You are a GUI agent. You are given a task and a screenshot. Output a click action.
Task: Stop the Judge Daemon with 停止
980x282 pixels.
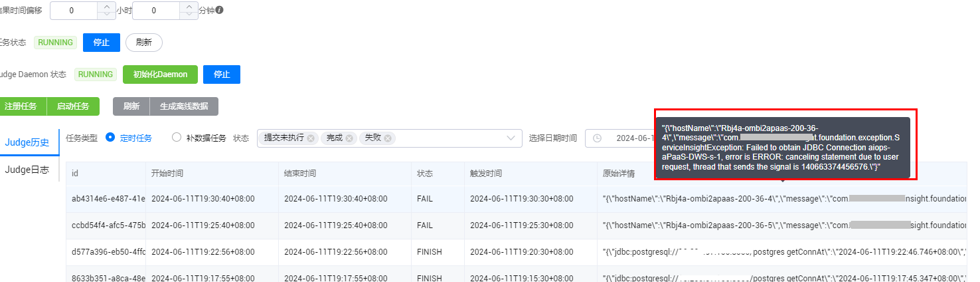[x=221, y=74]
